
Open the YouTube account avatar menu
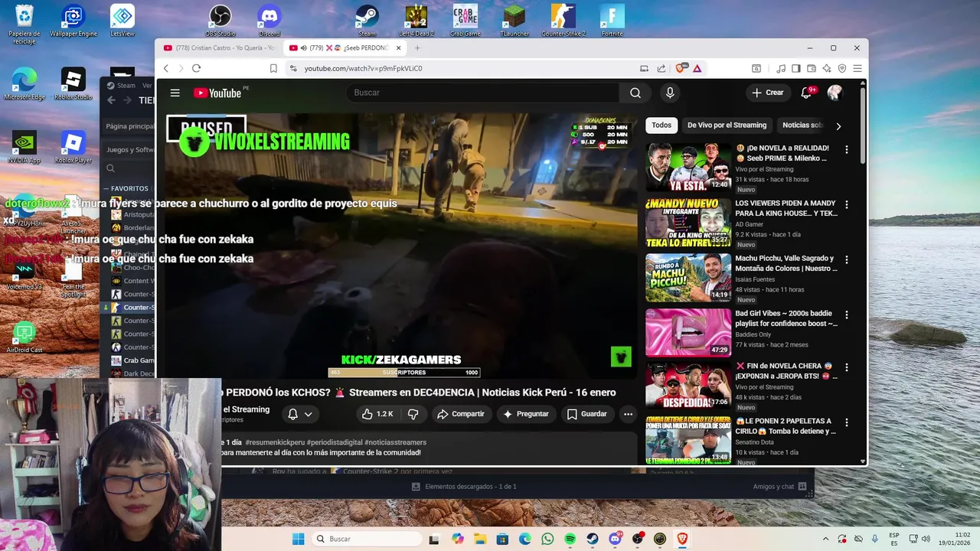[x=835, y=93]
